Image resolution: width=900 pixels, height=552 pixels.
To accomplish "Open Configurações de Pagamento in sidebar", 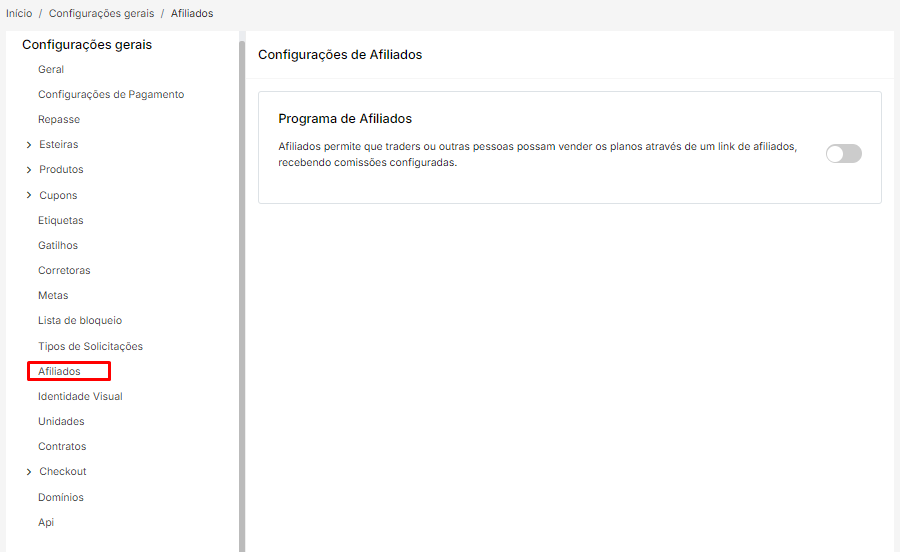I will point(111,95).
